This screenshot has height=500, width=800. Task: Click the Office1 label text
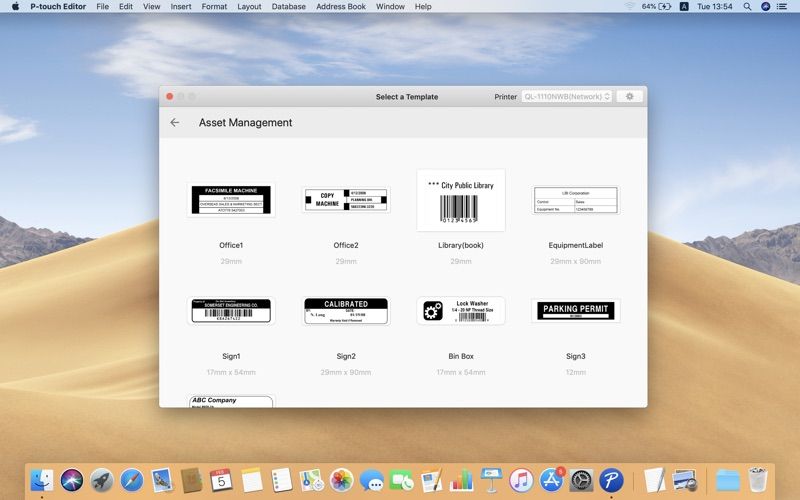(231, 245)
